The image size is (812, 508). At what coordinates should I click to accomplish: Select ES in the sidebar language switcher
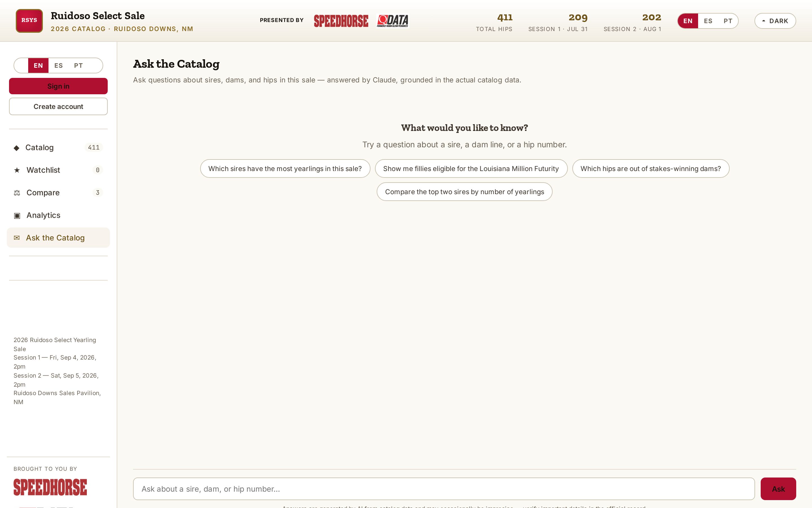[x=58, y=65]
